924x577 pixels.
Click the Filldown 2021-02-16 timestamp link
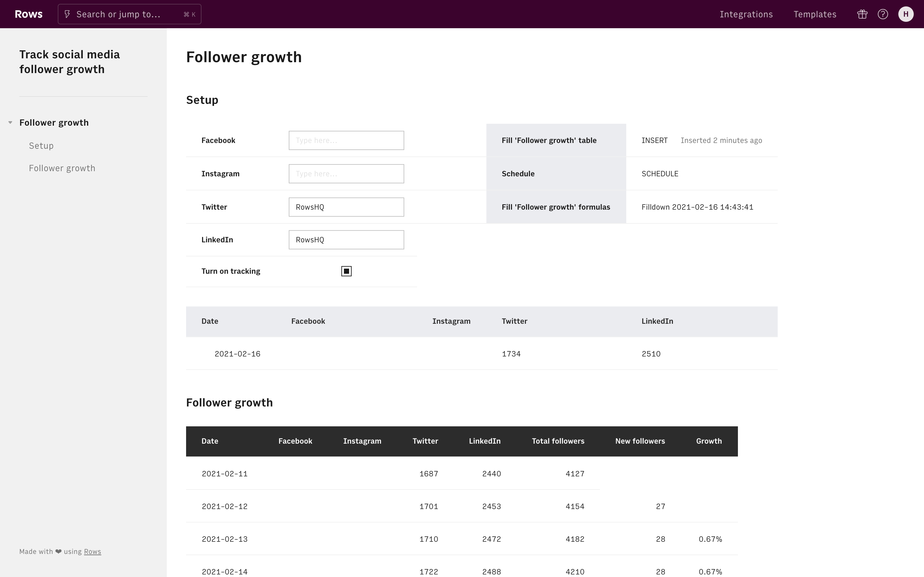[697, 207]
